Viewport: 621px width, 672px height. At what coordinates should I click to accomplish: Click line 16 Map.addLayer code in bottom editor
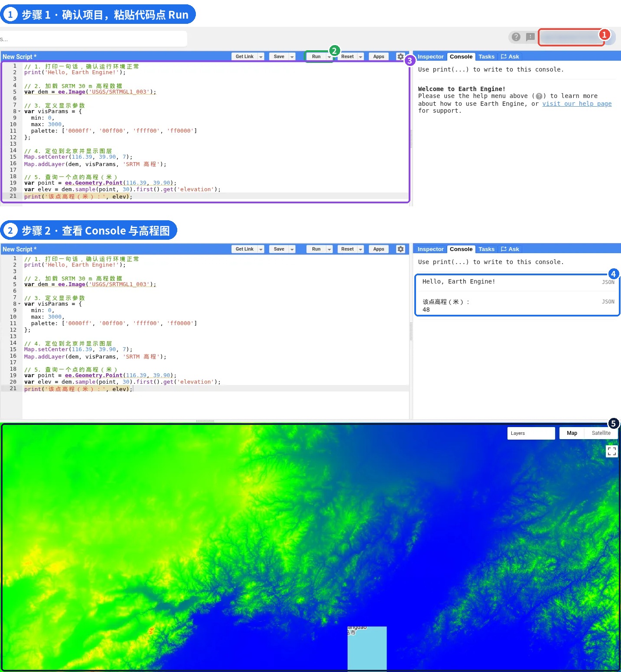point(95,357)
